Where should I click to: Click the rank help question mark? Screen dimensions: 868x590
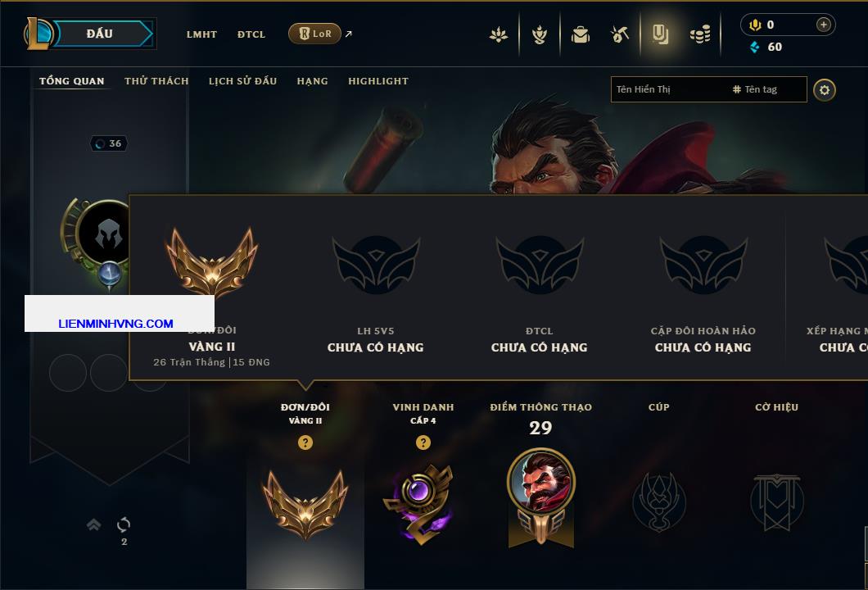pyautogui.click(x=305, y=442)
